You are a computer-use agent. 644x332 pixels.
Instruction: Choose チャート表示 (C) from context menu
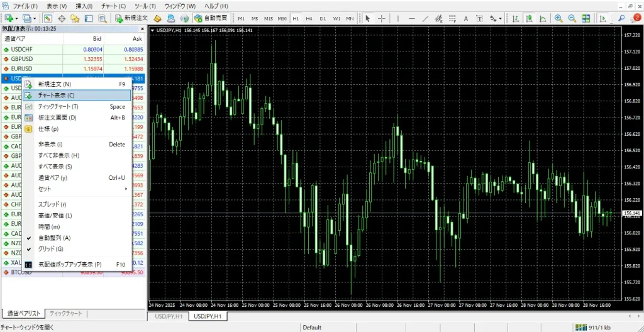tap(56, 96)
